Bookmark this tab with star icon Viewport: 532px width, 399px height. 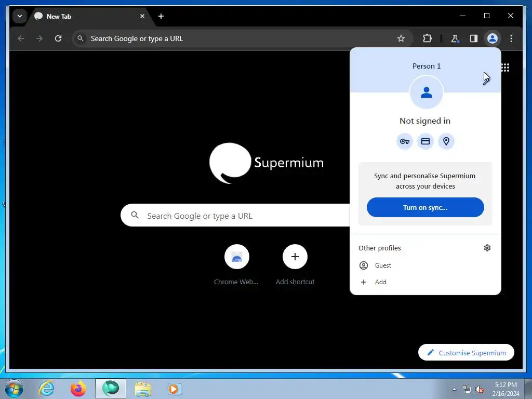point(401,38)
